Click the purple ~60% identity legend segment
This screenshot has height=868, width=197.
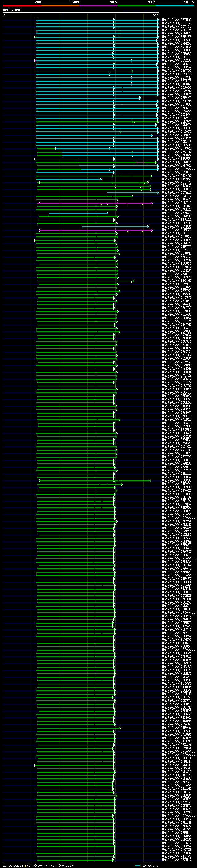coord(99,6)
